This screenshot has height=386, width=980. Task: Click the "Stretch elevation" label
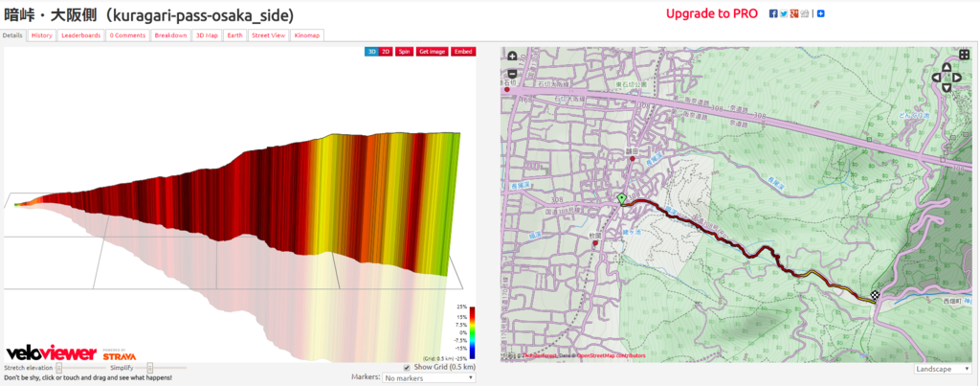pos(29,368)
